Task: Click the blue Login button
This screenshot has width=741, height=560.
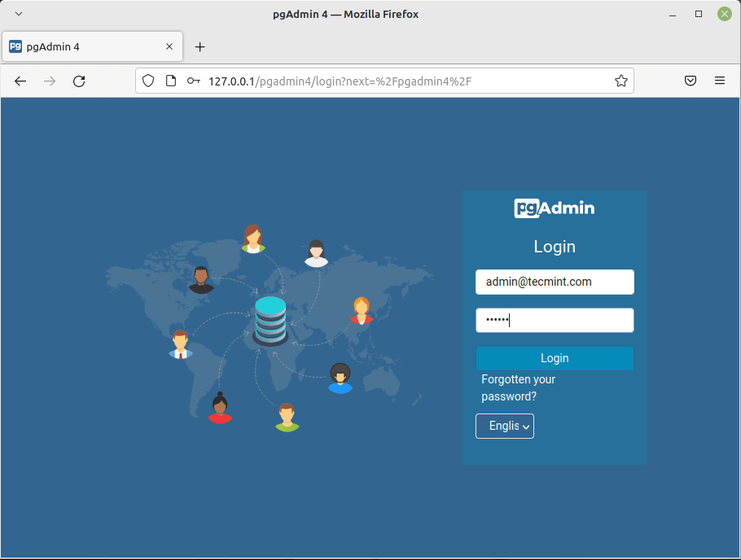Action: pos(555,358)
